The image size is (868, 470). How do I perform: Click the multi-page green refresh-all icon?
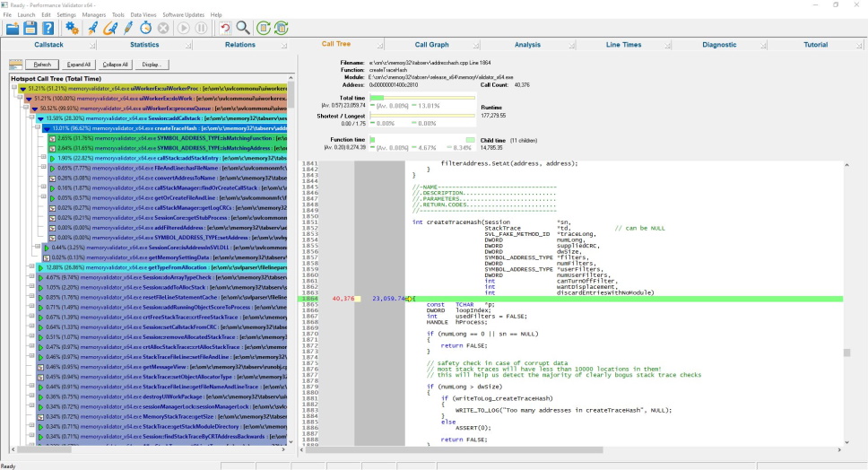click(x=282, y=28)
